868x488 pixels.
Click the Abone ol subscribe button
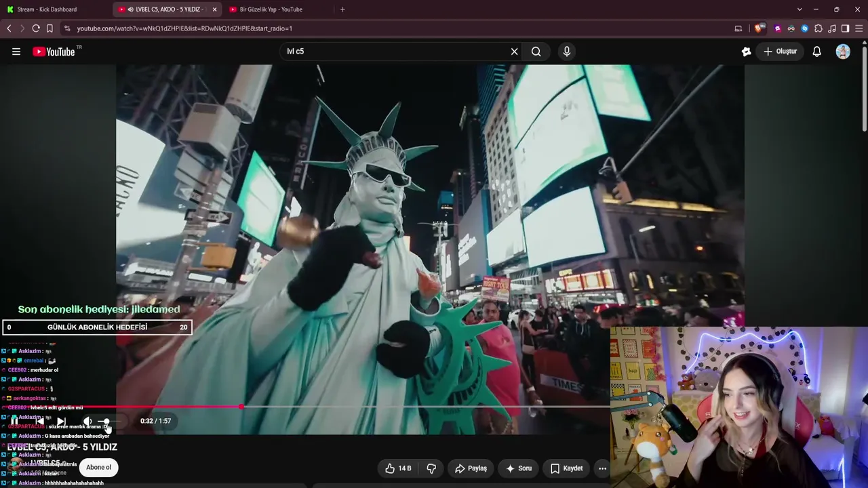[98, 468]
